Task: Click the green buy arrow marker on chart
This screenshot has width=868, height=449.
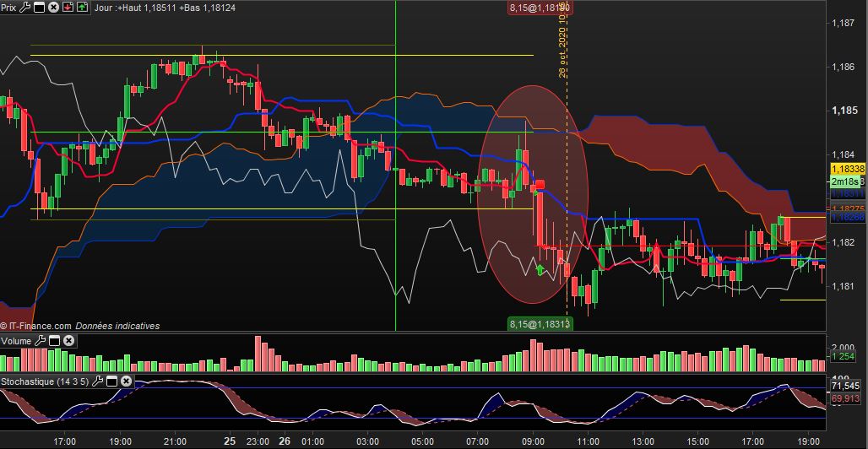Action: click(540, 270)
